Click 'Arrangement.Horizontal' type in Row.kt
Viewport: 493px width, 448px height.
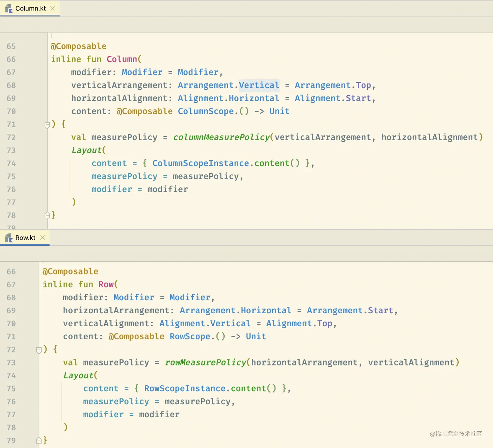pyautogui.click(x=235, y=311)
